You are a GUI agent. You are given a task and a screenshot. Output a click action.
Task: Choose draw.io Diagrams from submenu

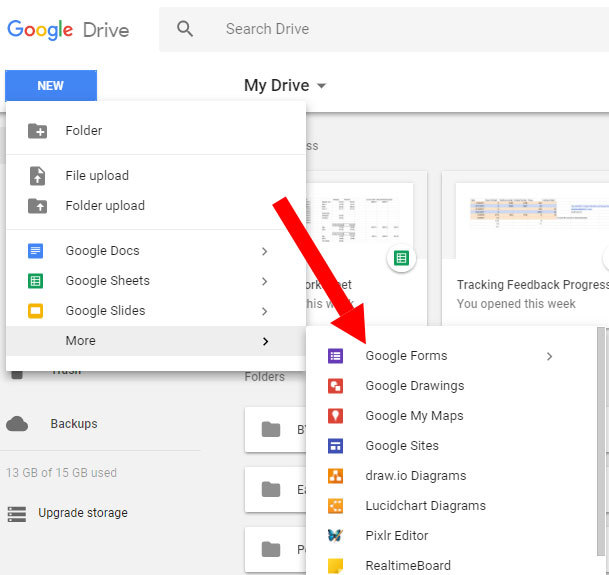451,476
